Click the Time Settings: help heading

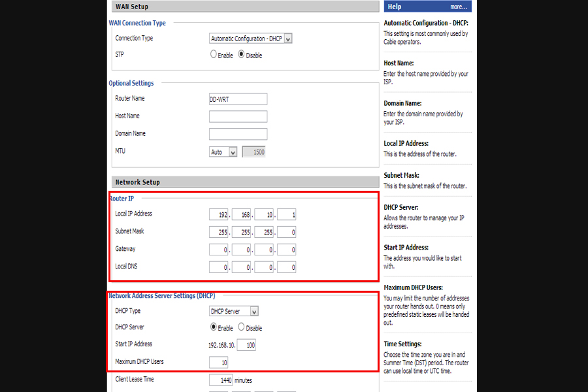click(x=402, y=344)
